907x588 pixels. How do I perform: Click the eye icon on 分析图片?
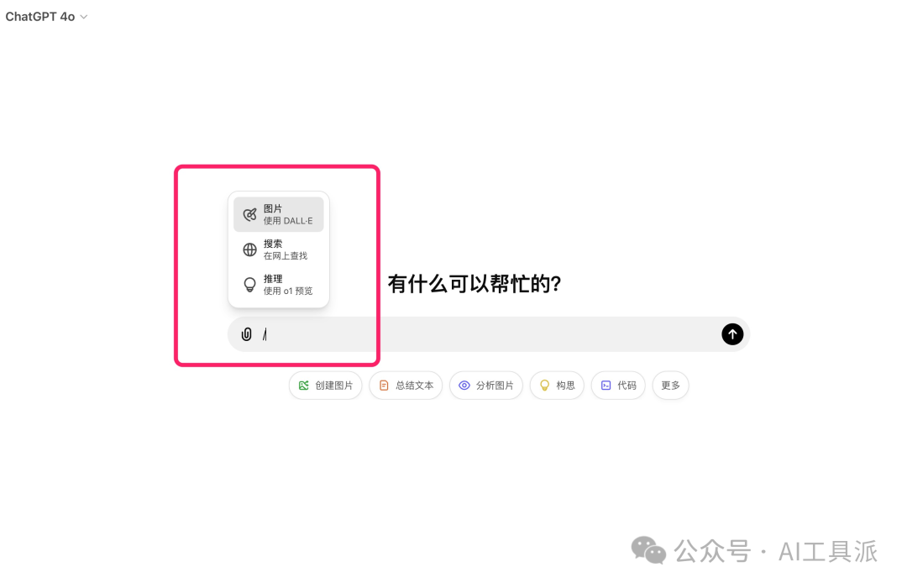pyautogui.click(x=464, y=386)
